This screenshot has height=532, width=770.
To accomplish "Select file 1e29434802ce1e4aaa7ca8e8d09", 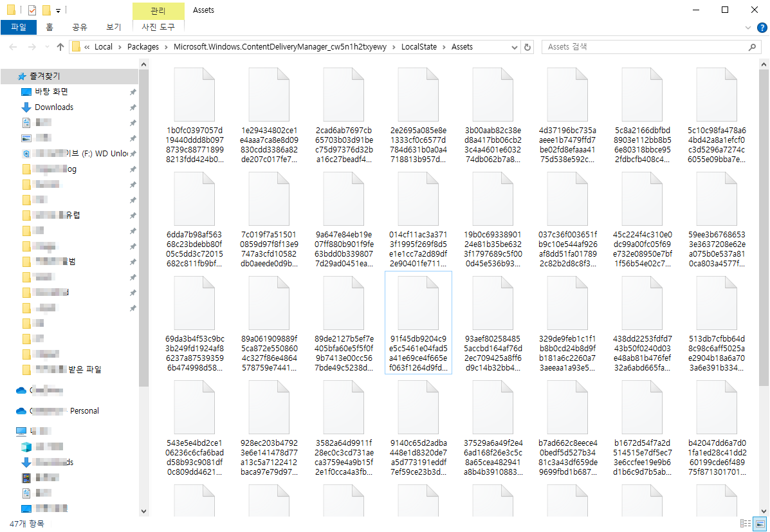I will pos(269,115).
